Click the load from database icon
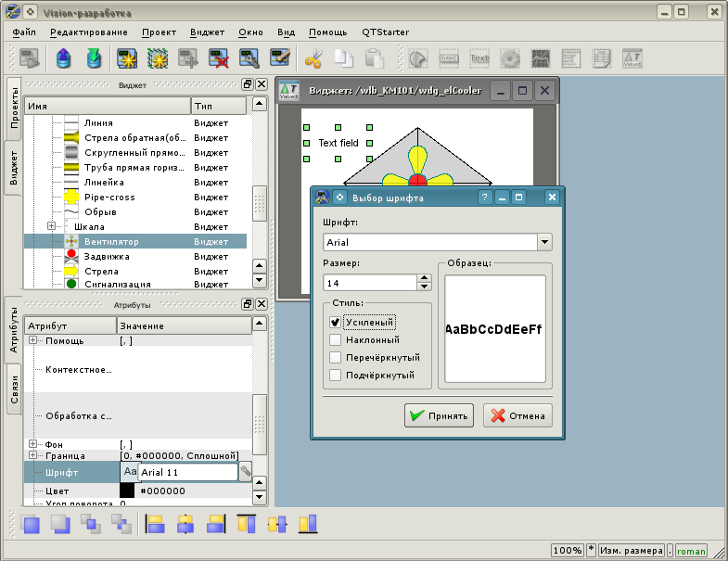 coord(63,58)
